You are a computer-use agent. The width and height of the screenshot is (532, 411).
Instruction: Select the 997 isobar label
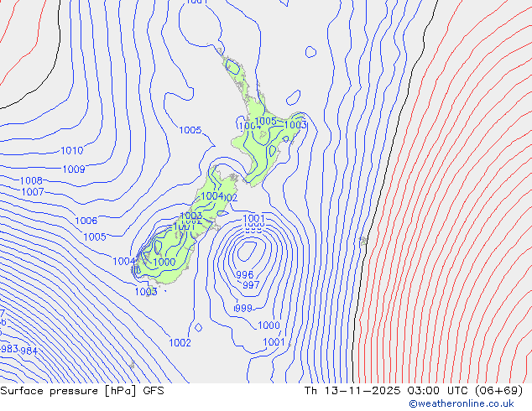[x=251, y=285]
